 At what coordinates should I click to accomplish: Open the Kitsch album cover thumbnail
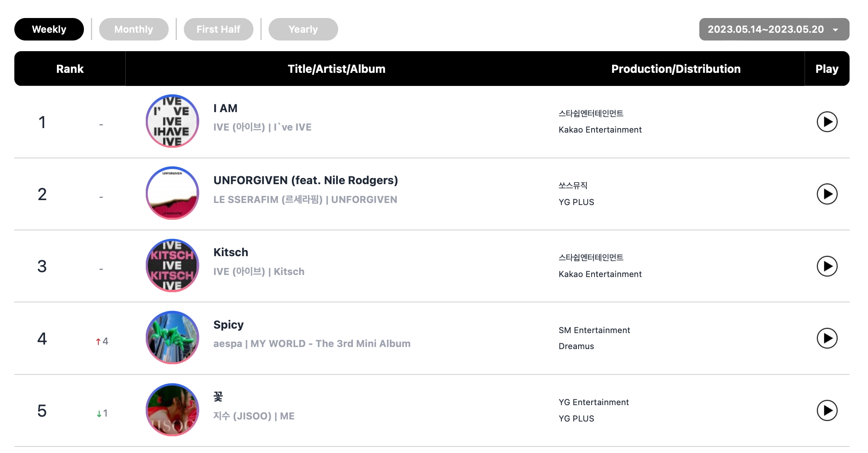(x=172, y=266)
